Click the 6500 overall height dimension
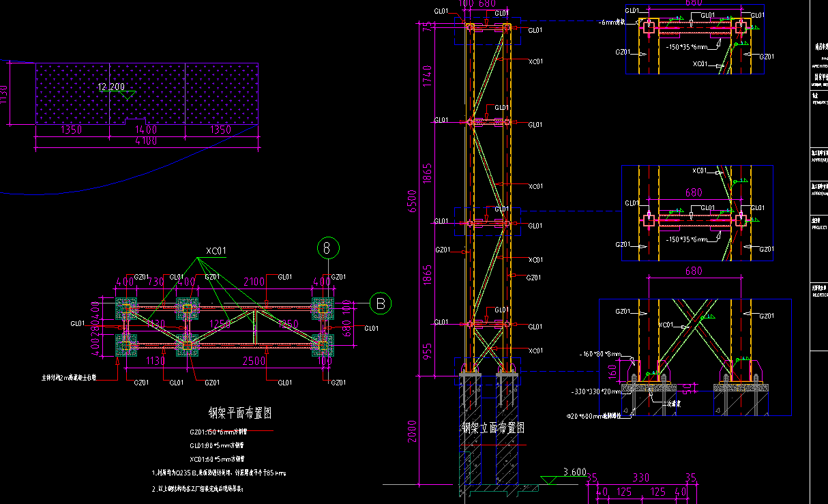The image size is (828, 504). 412,201
